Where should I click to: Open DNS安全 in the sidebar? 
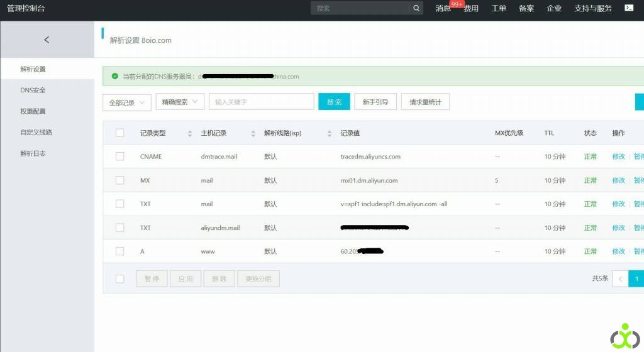pyautogui.click(x=33, y=90)
